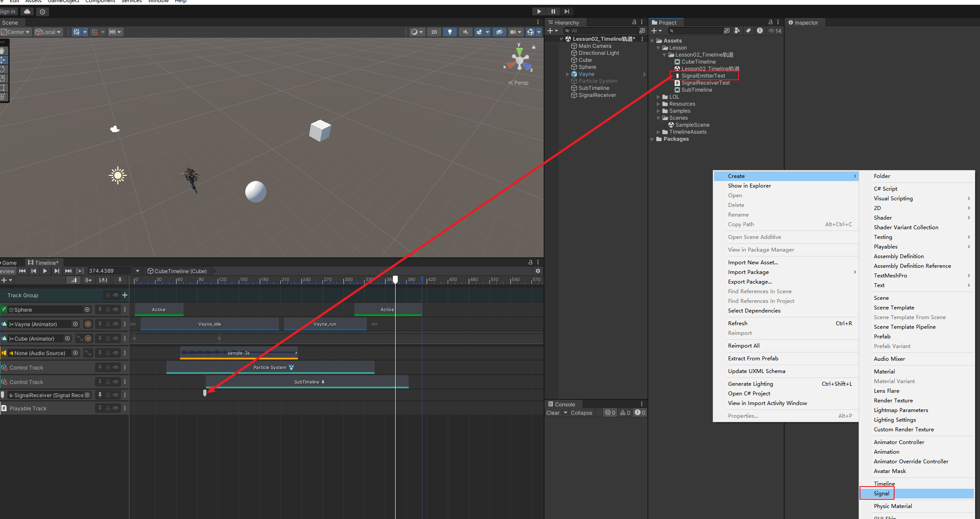Click the Clear button in the Console
Screen dimensions: 980x519
tap(552, 412)
